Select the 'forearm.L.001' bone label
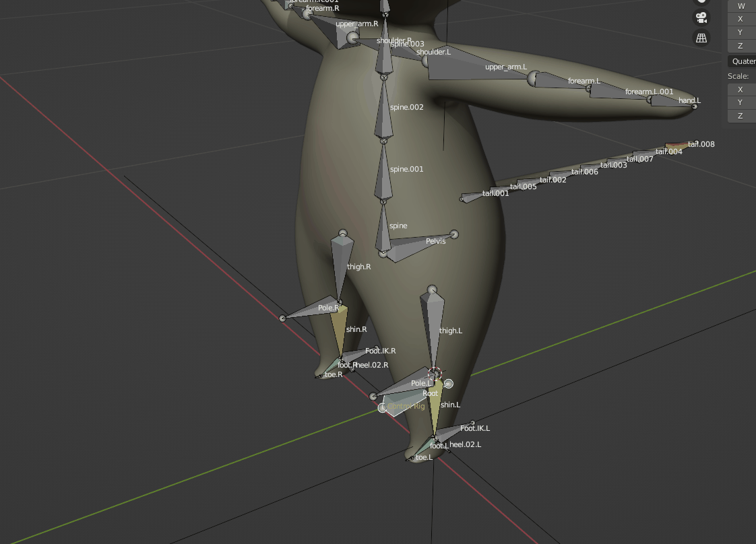The height and width of the screenshot is (544, 756). click(649, 92)
